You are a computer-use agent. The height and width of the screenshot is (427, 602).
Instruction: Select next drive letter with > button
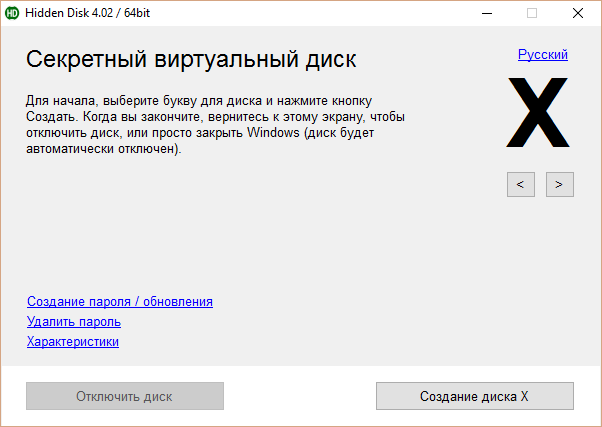click(560, 184)
